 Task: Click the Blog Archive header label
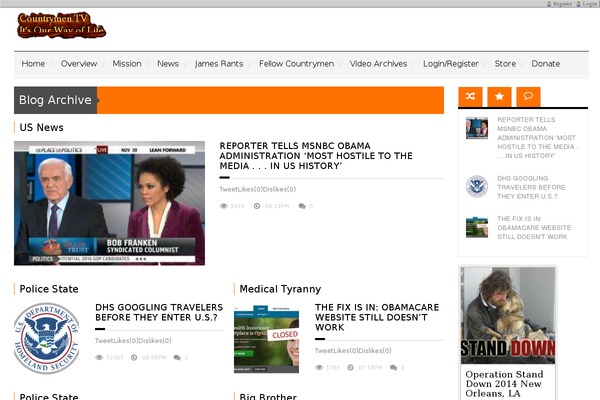pyautogui.click(x=55, y=100)
